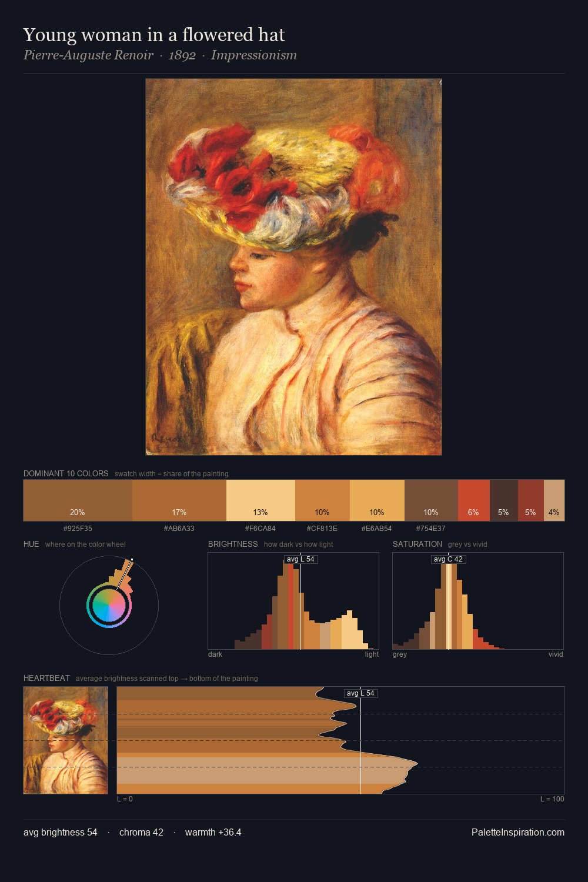Pick the 13% pale yellow swatch
The width and height of the screenshot is (588, 882).
[260, 500]
